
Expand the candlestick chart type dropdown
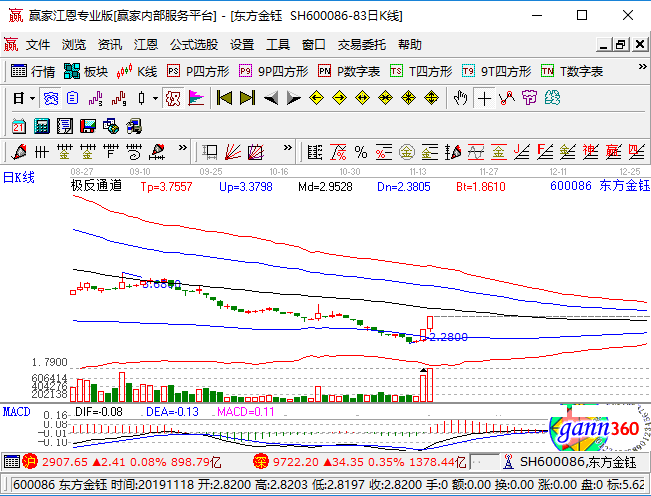(x=154, y=98)
